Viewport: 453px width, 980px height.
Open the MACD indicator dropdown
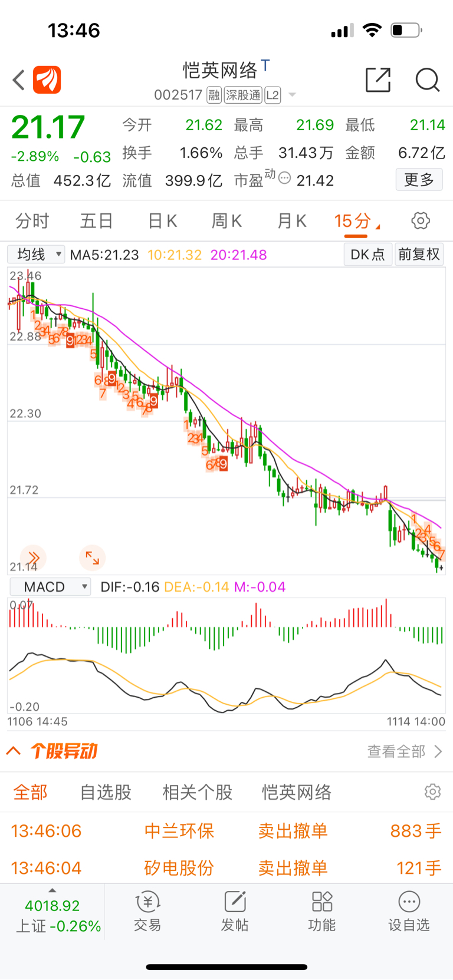(50, 587)
